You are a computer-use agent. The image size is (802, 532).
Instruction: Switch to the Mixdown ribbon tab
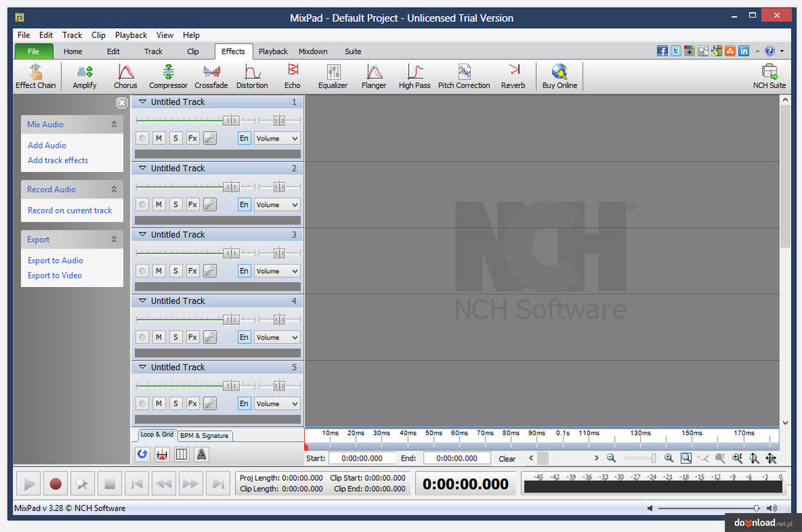pos(313,51)
